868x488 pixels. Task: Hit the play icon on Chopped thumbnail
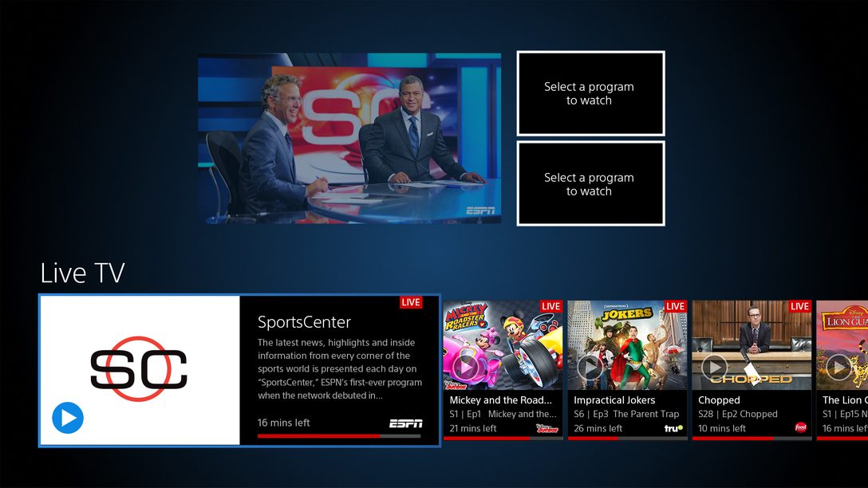click(x=714, y=367)
